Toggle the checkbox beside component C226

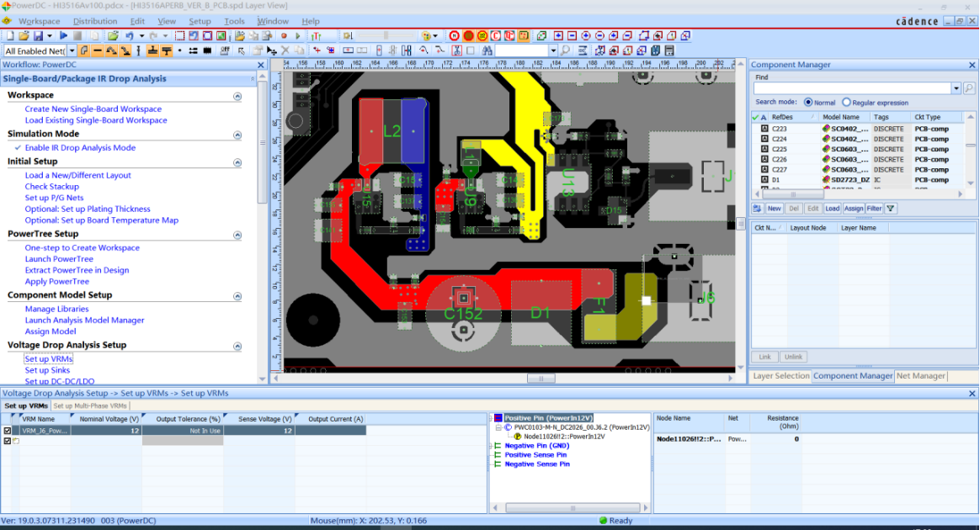click(x=764, y=159)
